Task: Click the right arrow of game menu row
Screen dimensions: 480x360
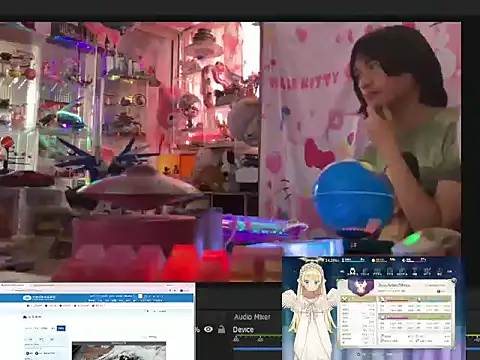Action: click(450, 272)
